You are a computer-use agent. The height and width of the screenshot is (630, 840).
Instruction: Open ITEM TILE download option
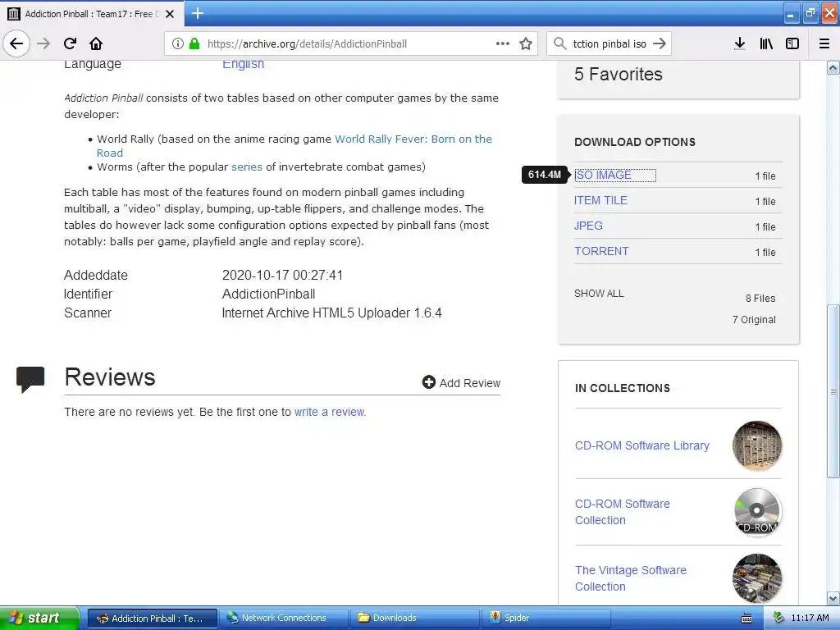pos(600,200)
